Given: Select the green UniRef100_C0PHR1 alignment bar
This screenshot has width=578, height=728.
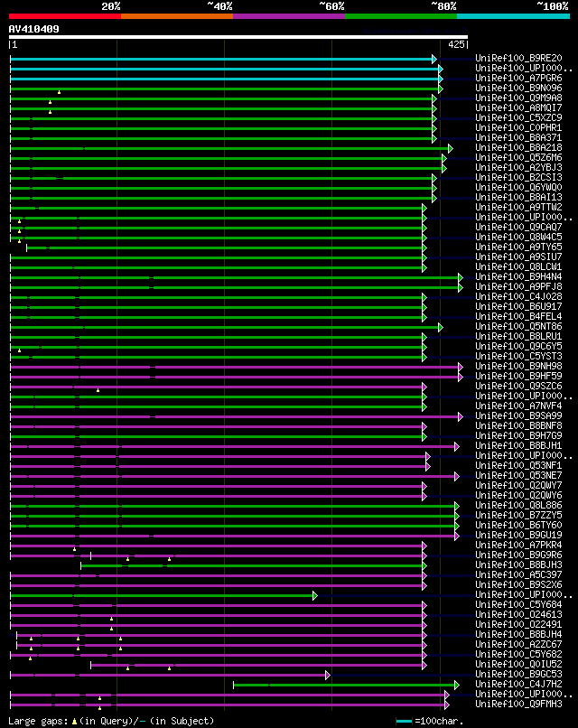Looking at the screenshot, I should tap(223, 128).
